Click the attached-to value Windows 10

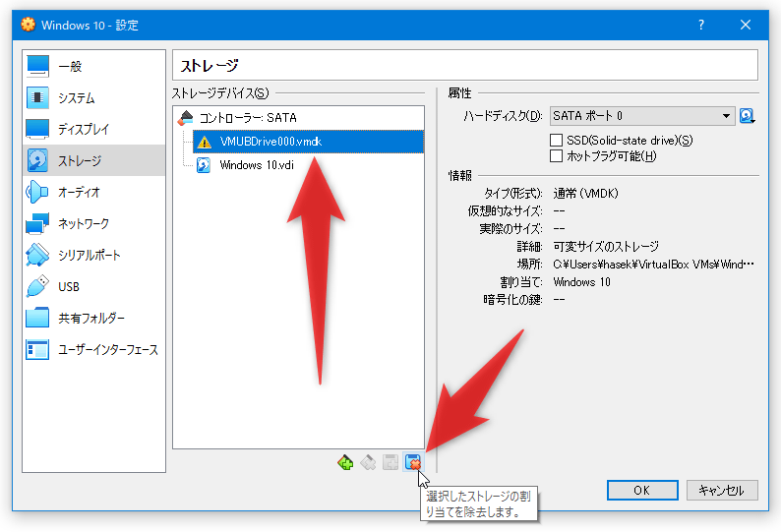581,282
